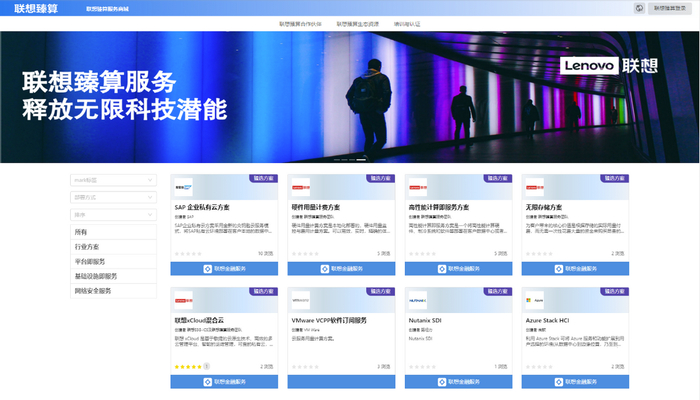Open the Azure Stack HCI title
This screenshot has height=400, width=700.
point(548,320)
